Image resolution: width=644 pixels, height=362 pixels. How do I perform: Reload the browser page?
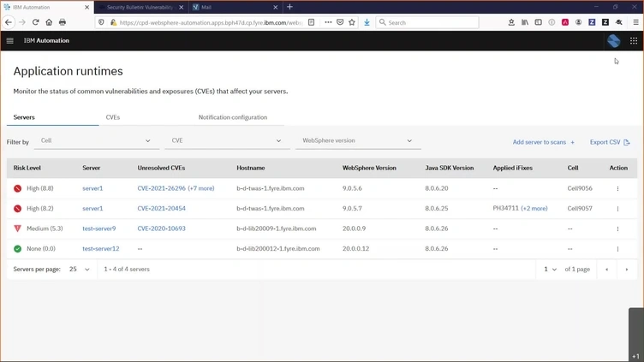tap(35, 22)
